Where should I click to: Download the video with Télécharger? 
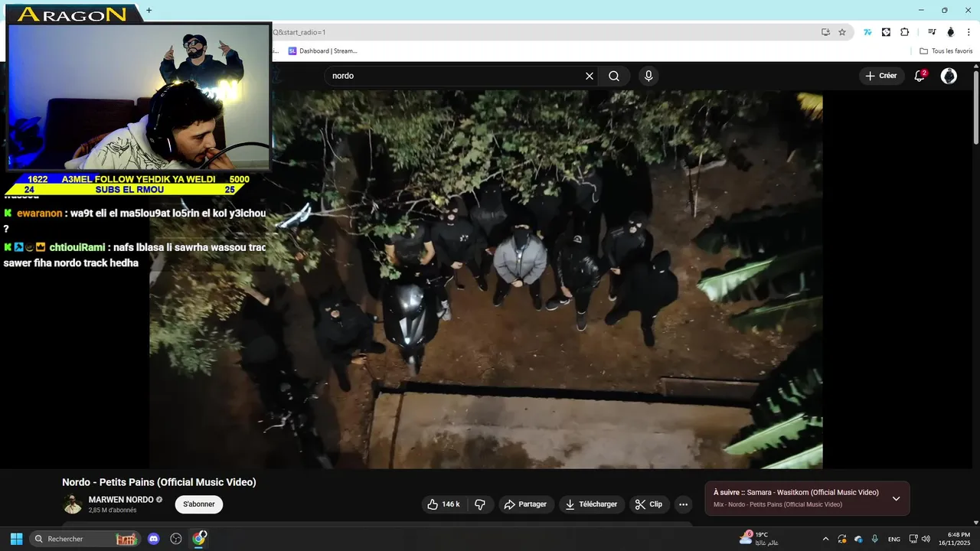(591, 504)
